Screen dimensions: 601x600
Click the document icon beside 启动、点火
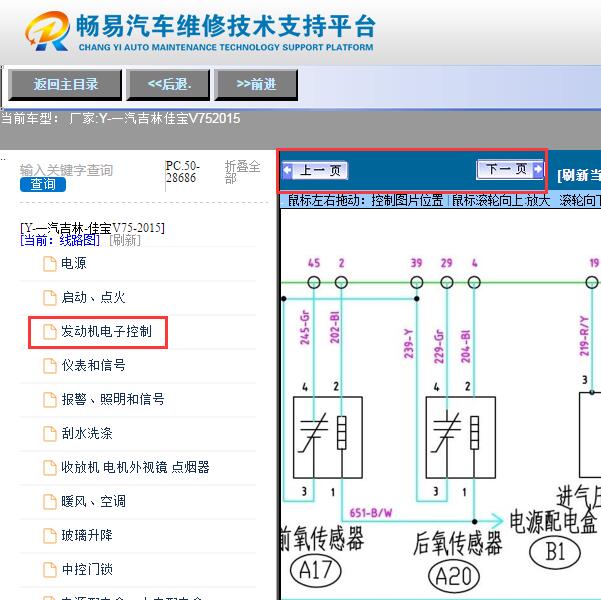(50, 298)
